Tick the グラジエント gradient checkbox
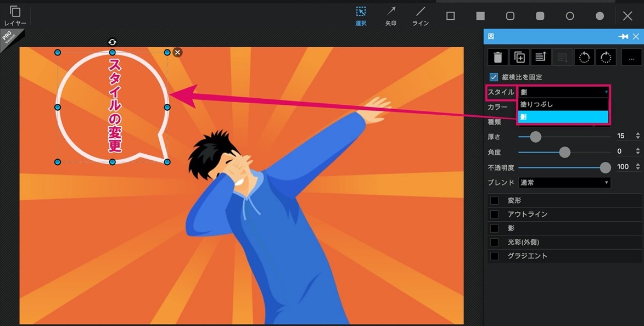The height and width of the screenshot is (326, 644). click(495, 256)
